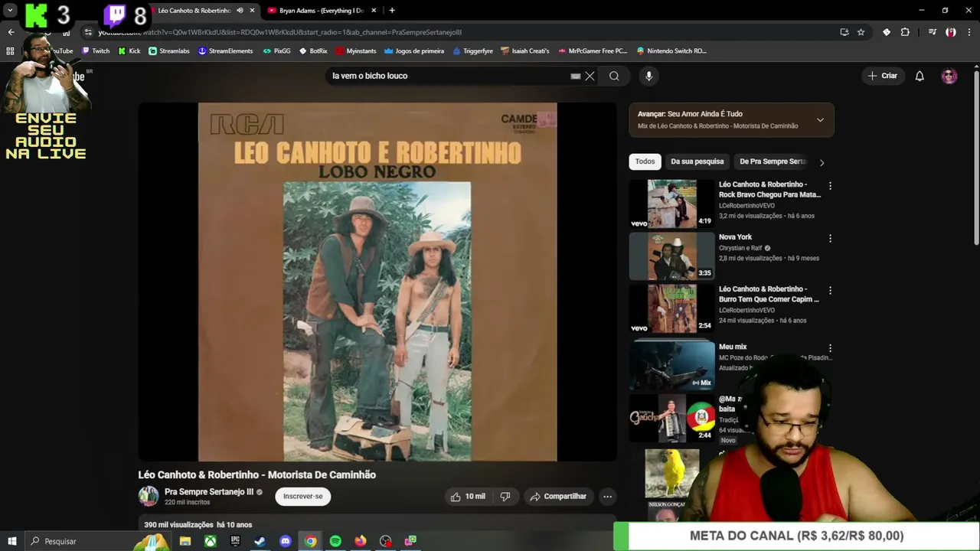Open options menu for Burro Tem Que Comer video
Screen dimensions: 980x551
[x=830, y=291]
